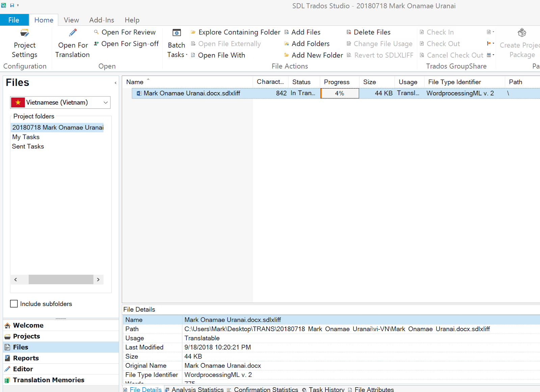Viewport: 540px width, 392px height.
Task: Select Open For Review
Action: click(125, 32)
